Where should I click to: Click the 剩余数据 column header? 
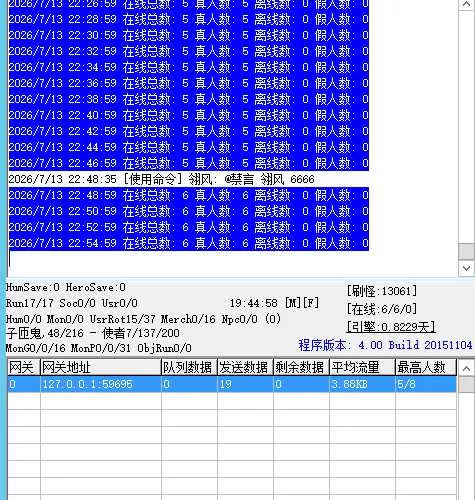[x=301, y=367]
